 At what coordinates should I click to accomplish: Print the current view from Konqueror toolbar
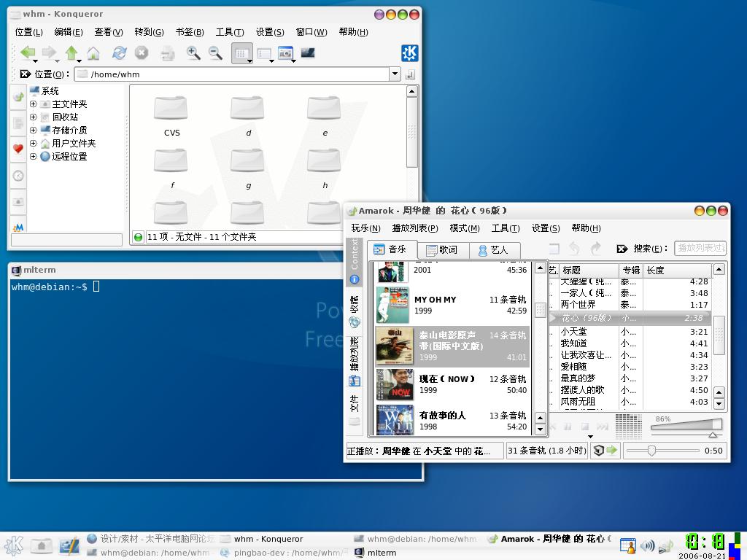point(167,52)
